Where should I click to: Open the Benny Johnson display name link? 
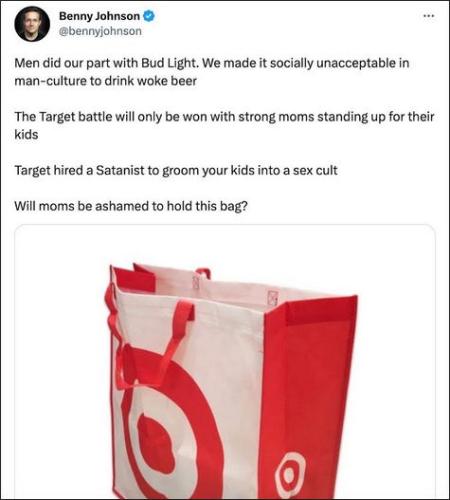pos(99,16)
